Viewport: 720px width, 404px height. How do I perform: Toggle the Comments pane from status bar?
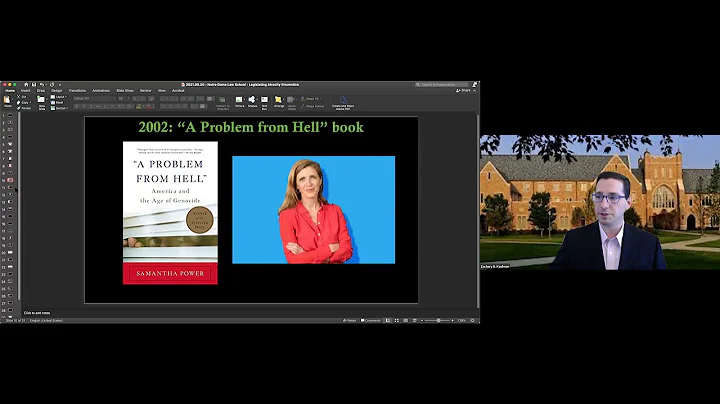(x=371, y=320)
